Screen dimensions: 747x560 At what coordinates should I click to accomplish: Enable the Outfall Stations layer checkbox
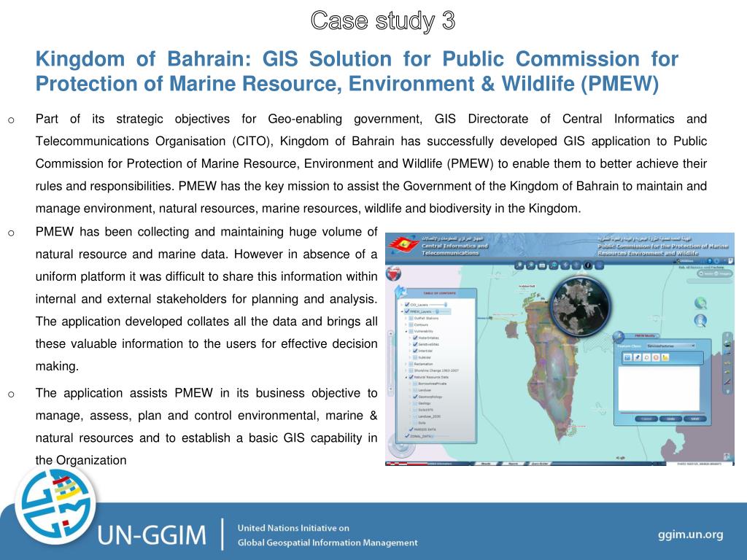tap(411, 318)
